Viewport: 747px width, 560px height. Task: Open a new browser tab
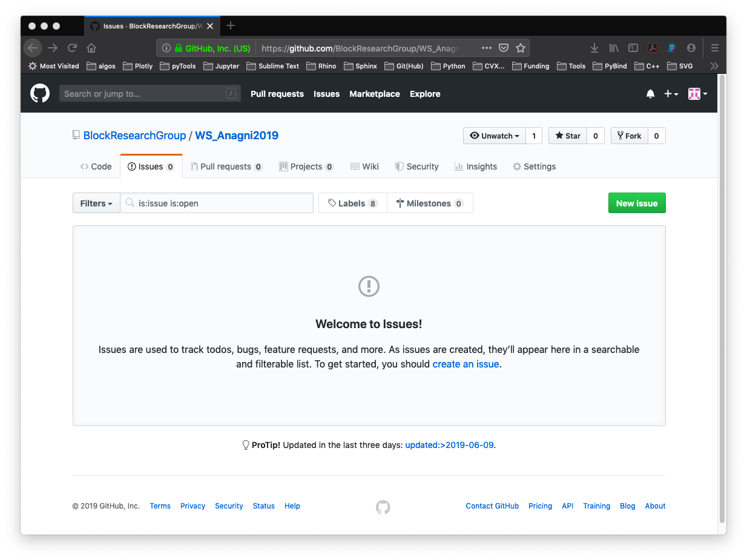tap(231, 25)
